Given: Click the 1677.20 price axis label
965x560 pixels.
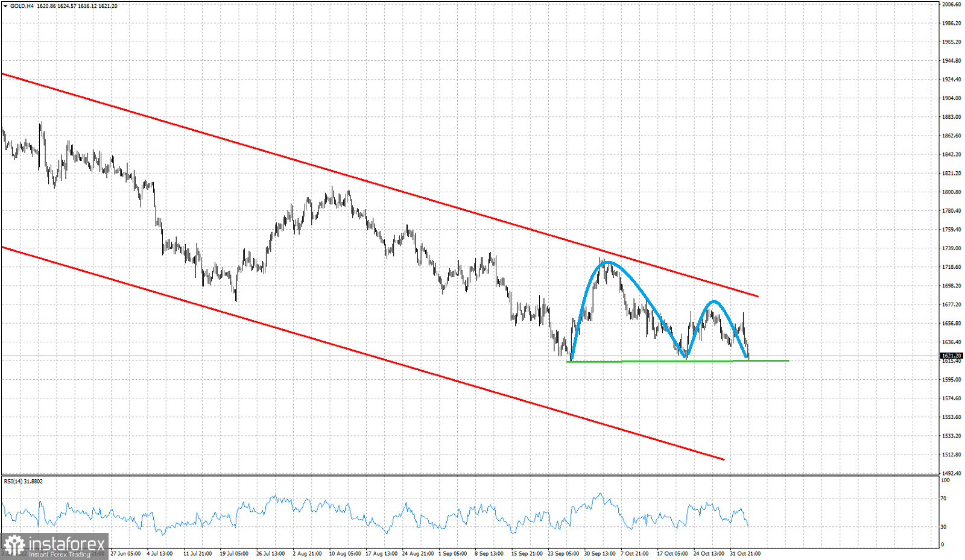Looking at the screenshot, I should pos(952,304).
